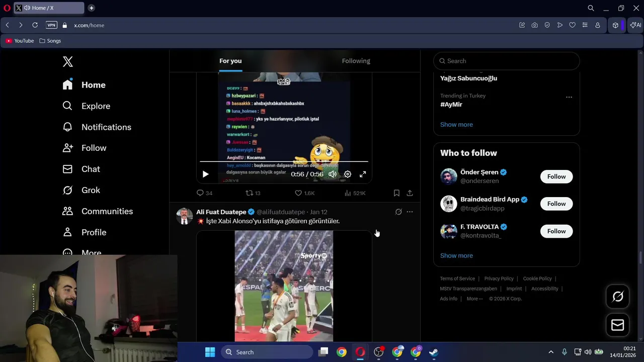Switch to the Following tab

coord(356,61)
